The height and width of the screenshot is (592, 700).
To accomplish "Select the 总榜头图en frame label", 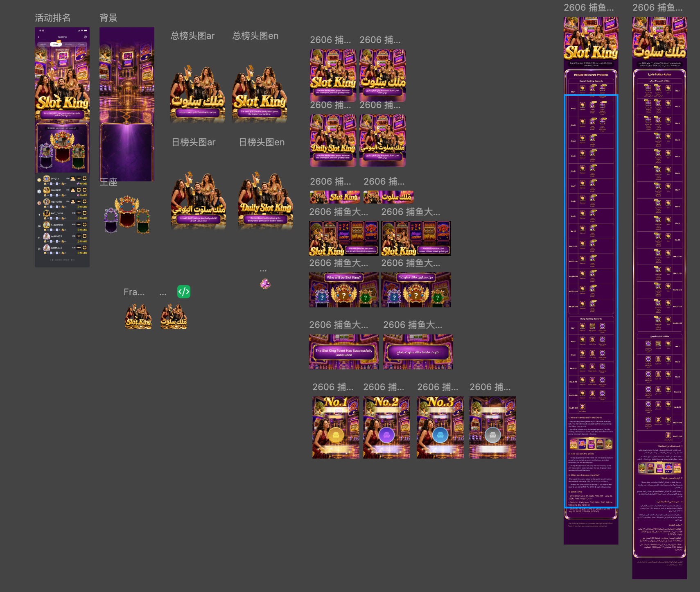I will tap(255, 36).
